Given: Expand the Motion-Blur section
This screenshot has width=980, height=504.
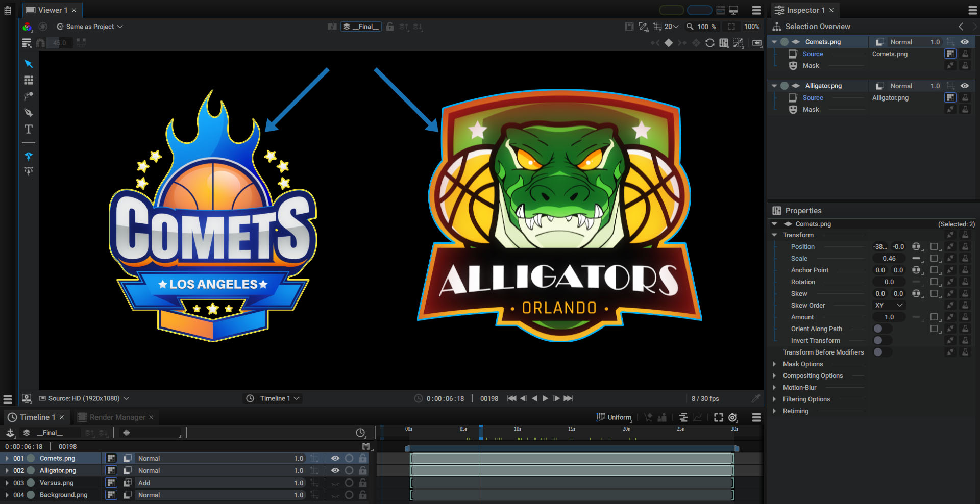Looking at the screenshot, I should (x=774, y=387).
